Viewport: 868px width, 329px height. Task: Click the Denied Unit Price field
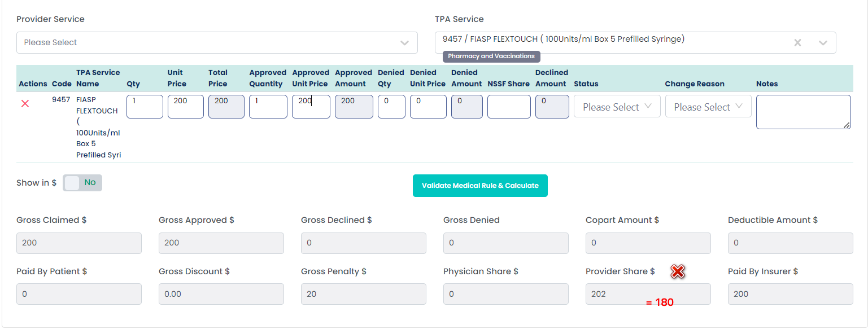(428, 107)
